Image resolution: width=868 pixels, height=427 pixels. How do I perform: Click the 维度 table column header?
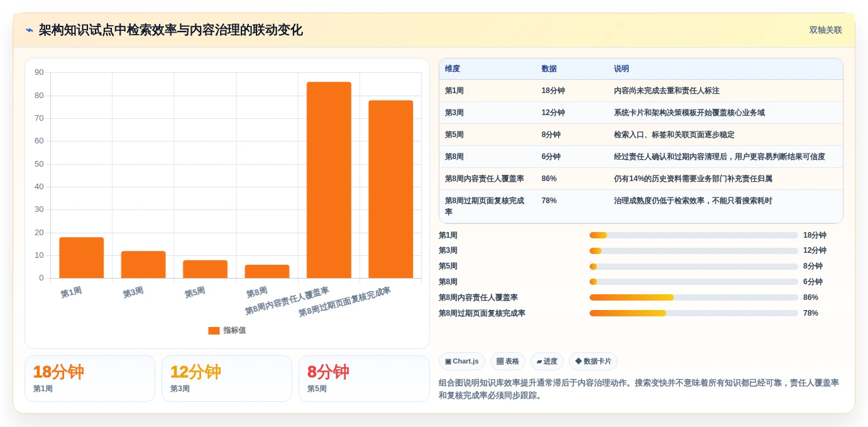[453, 69]
